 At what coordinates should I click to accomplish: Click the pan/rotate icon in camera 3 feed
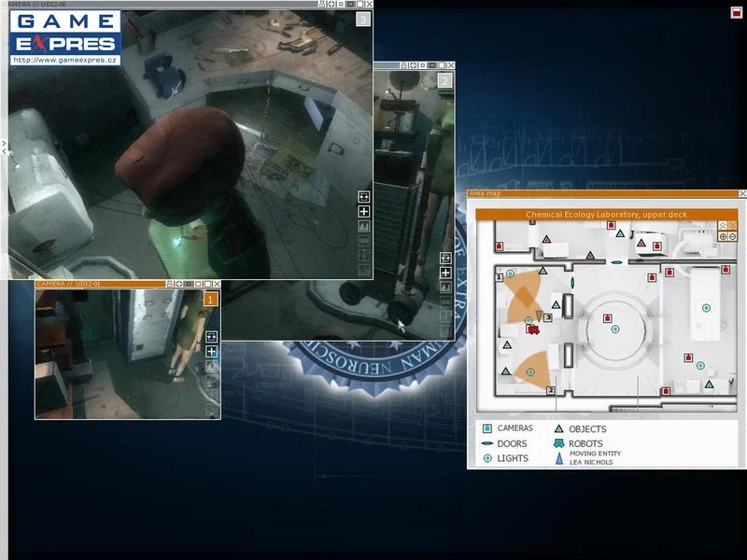[x=364, y=197]
